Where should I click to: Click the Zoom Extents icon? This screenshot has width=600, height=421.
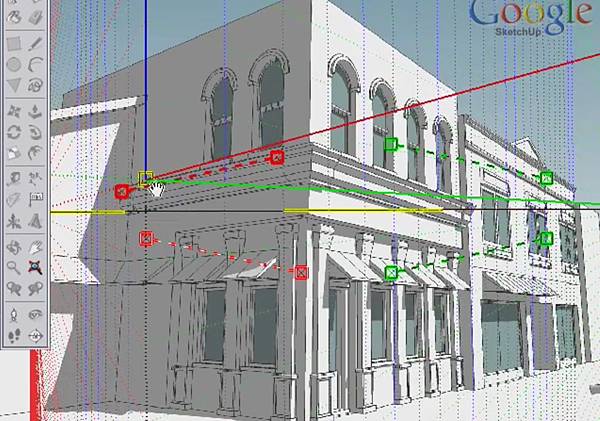click(x=35, y=267)
